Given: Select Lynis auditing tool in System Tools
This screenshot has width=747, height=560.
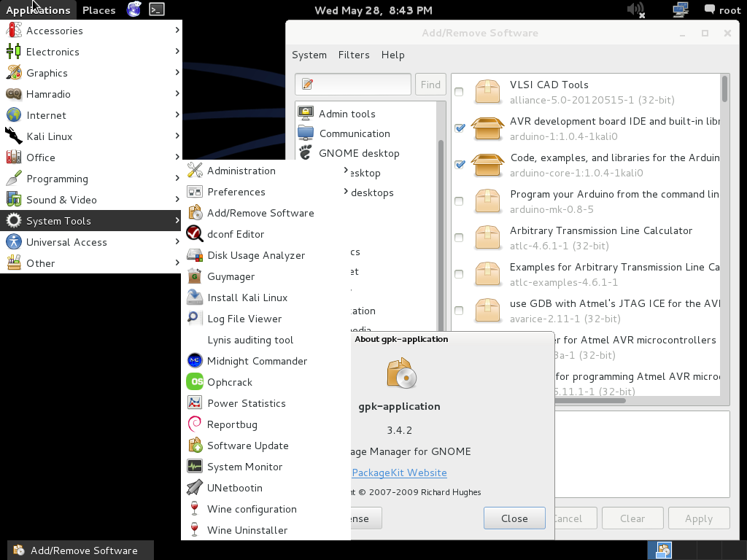Looking at the screenshot, I should point(266,340).
